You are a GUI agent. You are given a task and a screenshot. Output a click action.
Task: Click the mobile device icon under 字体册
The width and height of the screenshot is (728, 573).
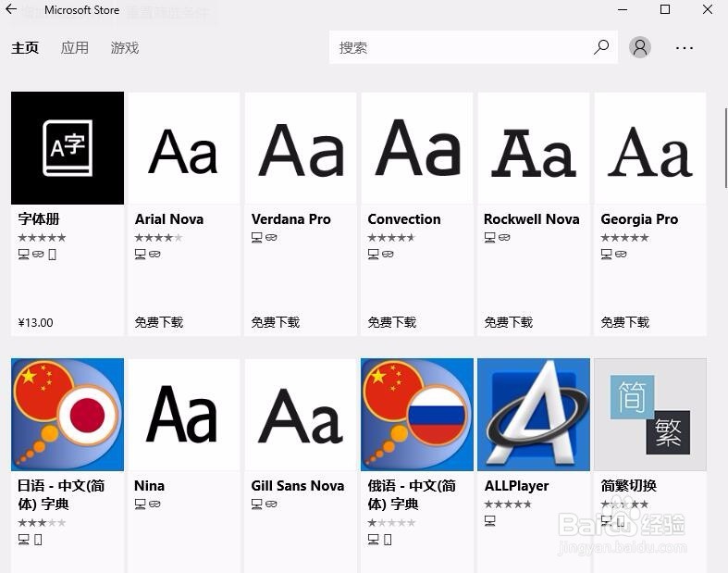pyautogui.click(x=53, y=255)
